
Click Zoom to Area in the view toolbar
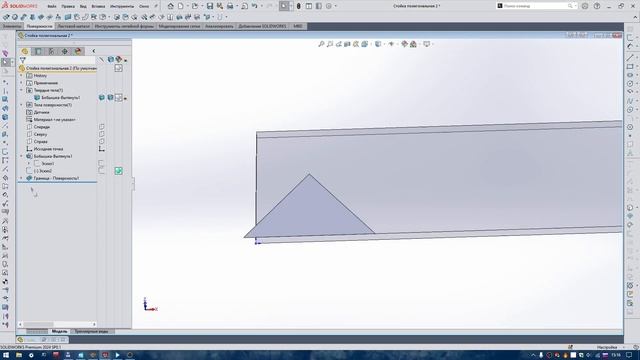pyautogui.click(x=330, y=44)
